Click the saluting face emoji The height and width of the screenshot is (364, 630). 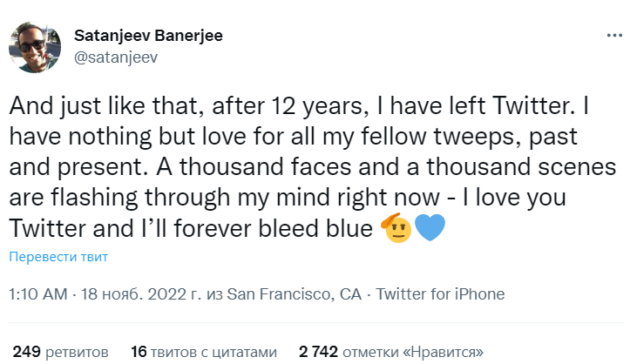[397, 227]
